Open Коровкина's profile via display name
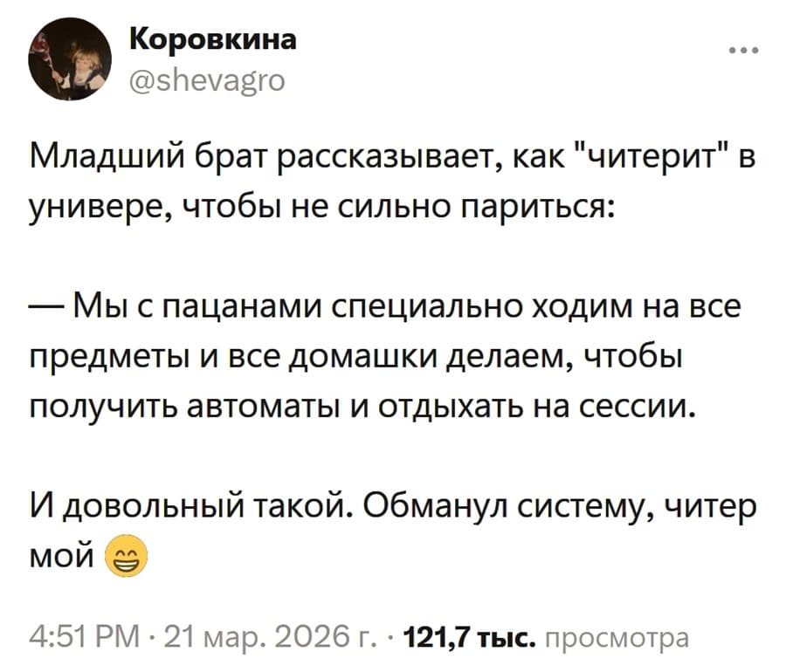Image resolution: width=786 pixels, height=672 pixels. [x=213, y=38]
